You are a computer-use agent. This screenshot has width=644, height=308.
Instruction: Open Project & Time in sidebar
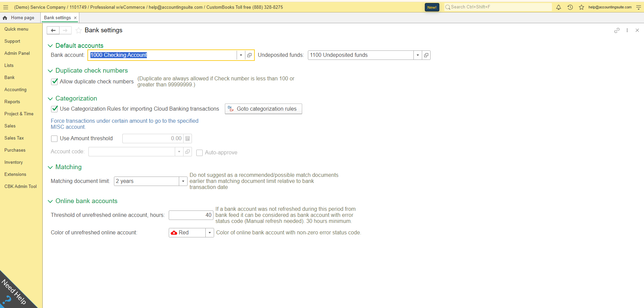[x=19, y=114]
